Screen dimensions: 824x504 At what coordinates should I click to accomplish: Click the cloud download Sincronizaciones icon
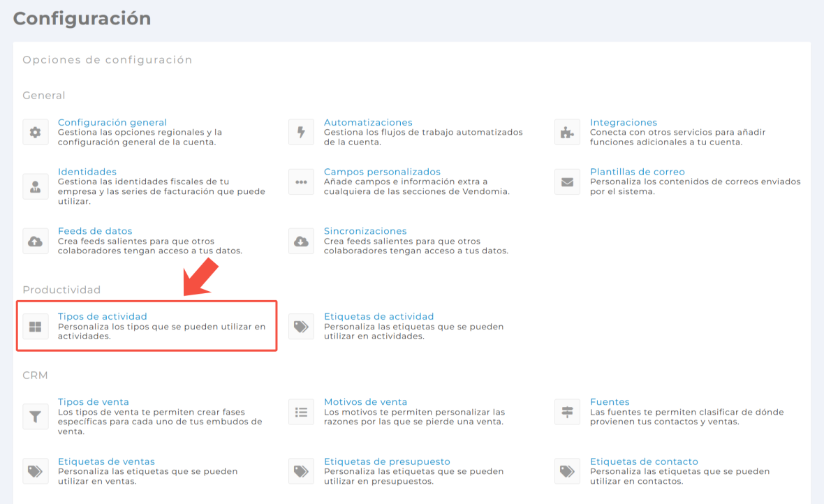click(x=302, y=241)
